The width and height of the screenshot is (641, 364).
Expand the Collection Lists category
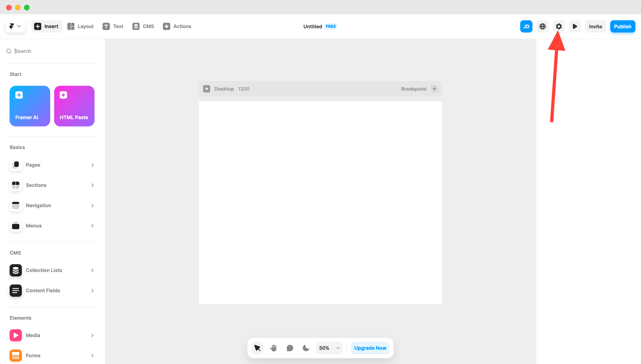coord(52,270)
